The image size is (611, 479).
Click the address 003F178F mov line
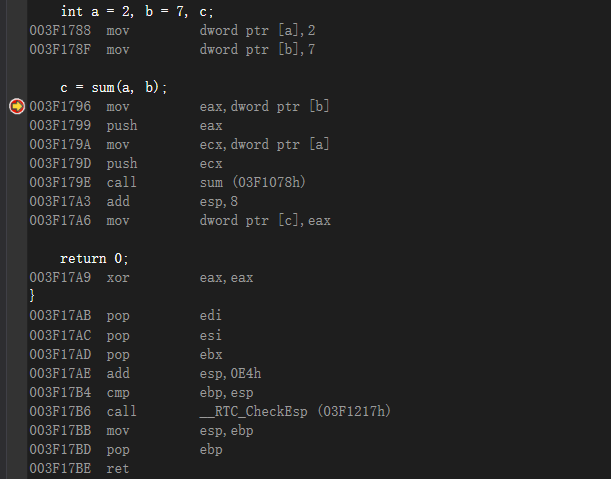[x=172, y=49]
